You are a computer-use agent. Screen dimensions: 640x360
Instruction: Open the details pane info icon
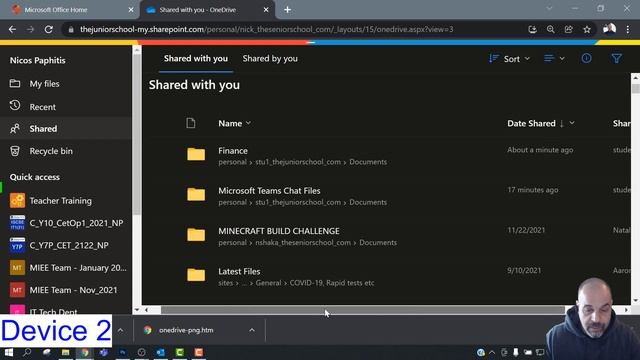(586, 58)
